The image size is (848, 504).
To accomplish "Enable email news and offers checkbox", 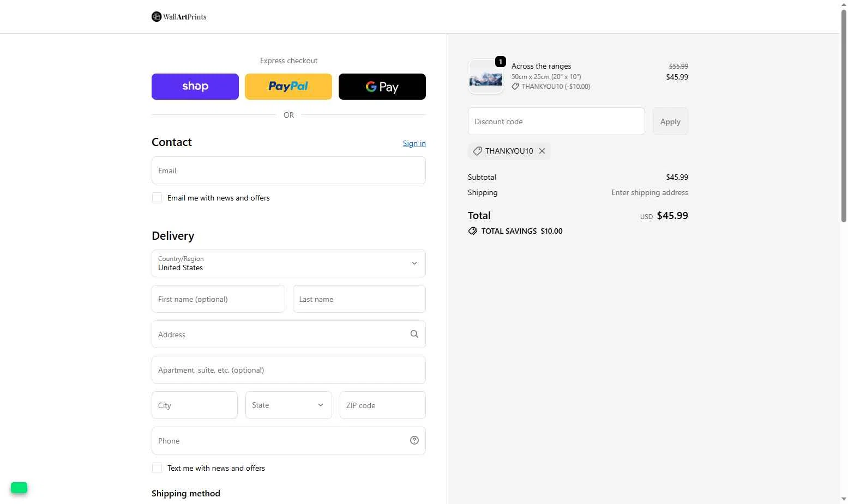I will pyautogui.click(x=157, y=198).
